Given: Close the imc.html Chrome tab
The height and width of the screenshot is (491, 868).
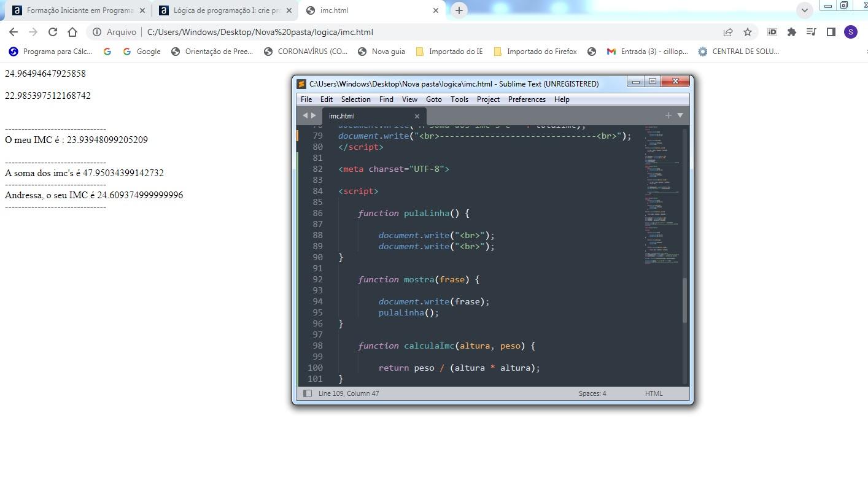Looking at the screenshot, I should click(x=436, y=10).
